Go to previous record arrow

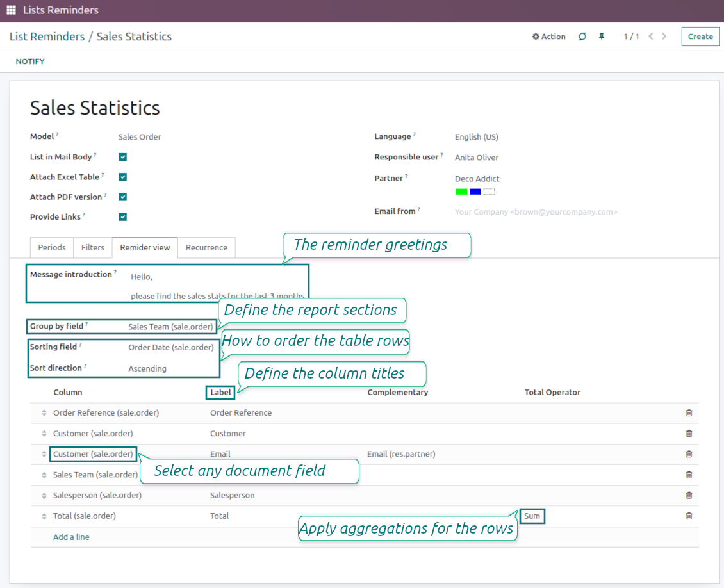pyautogui.click(x=650, y=37)
